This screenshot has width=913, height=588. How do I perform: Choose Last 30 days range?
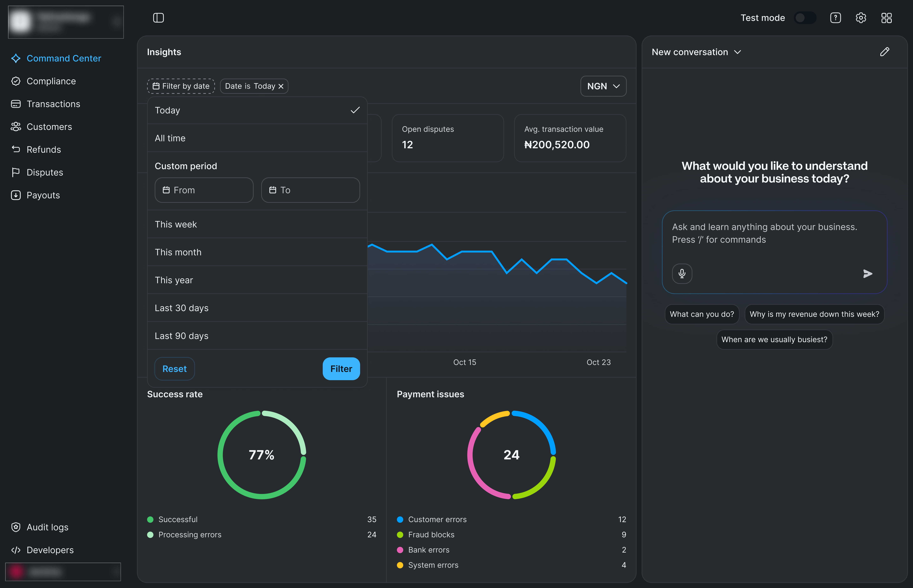click(x=257, y=308)
